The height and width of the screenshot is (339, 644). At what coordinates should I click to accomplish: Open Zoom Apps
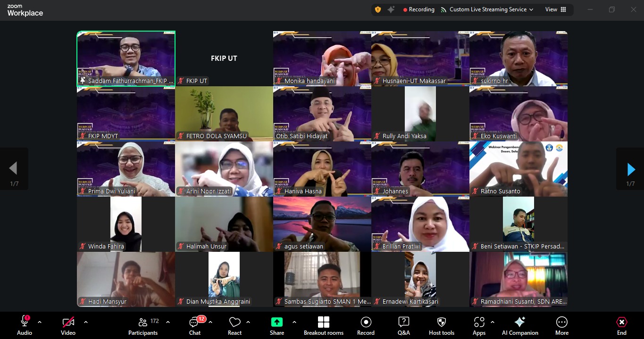[479, 325]
